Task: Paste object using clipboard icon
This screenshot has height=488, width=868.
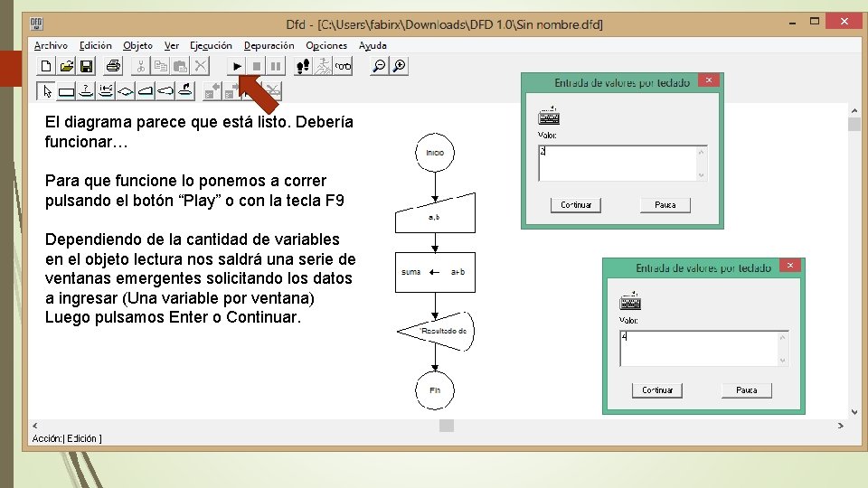Action: pyautogui.click(x=181, y=66)
